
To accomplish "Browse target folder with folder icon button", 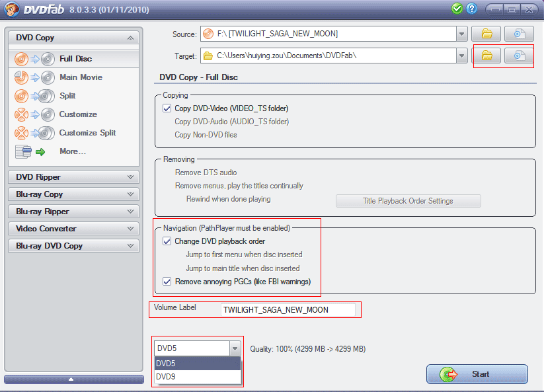I will tap(486, 56).
